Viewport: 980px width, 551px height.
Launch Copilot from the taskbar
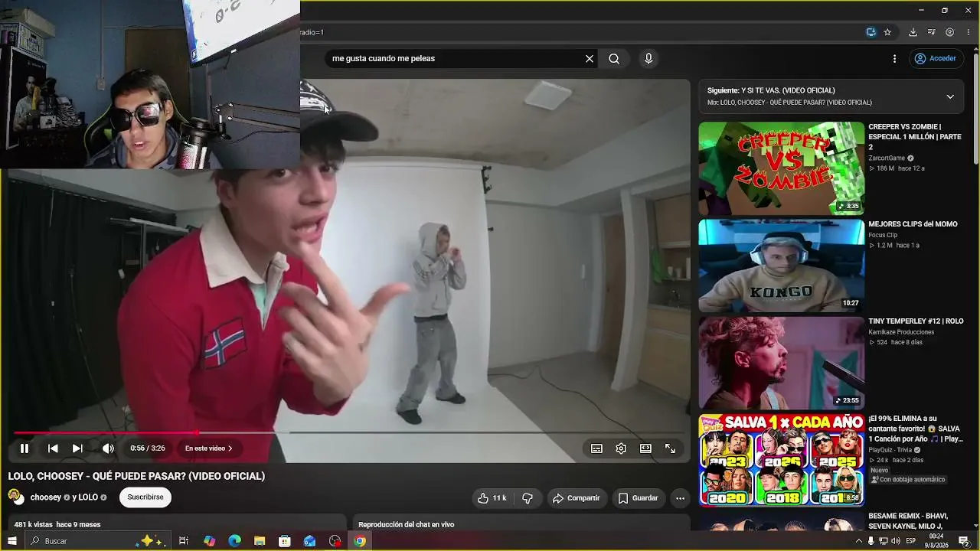pyautogui.click(x=209, y=541)
